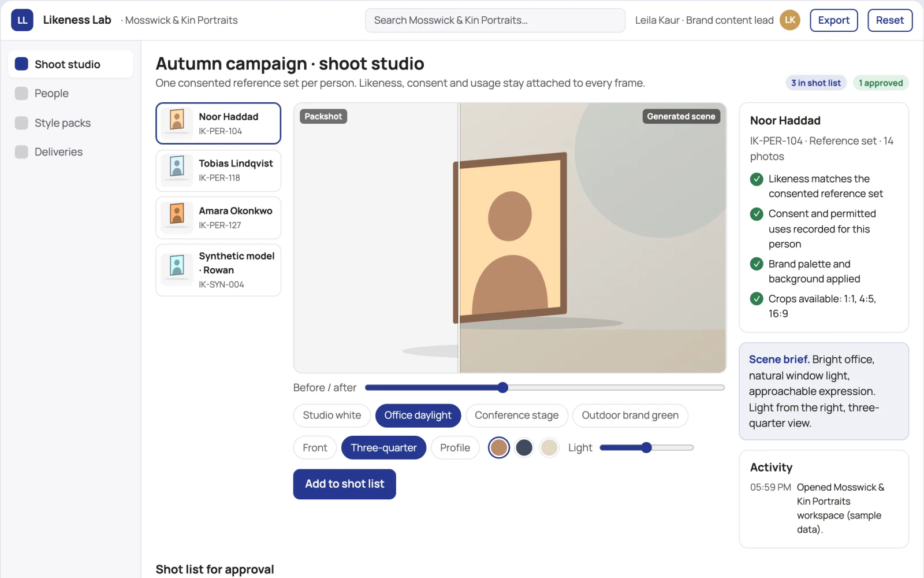Image resolution: width=924 pixels, height=578 pixels.
Task: Go to the Style packs label
Action: coord(62,123)
